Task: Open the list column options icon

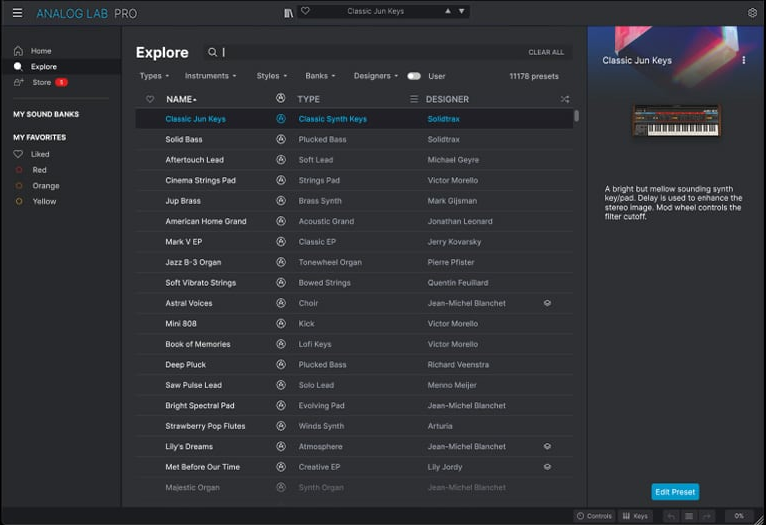Action: [414, 99]
